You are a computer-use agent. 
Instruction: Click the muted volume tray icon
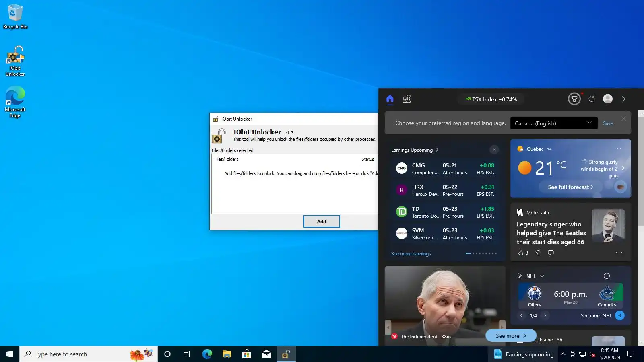pos(592,354)
